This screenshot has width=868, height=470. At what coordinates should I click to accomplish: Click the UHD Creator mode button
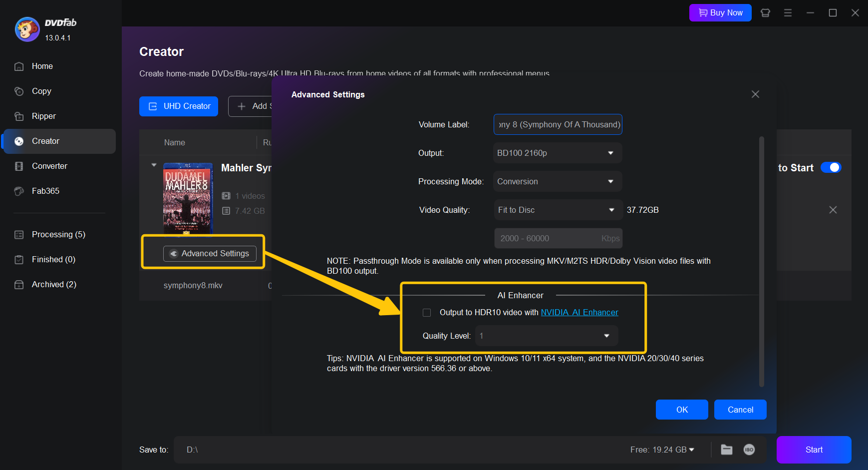tap(179, 106)
